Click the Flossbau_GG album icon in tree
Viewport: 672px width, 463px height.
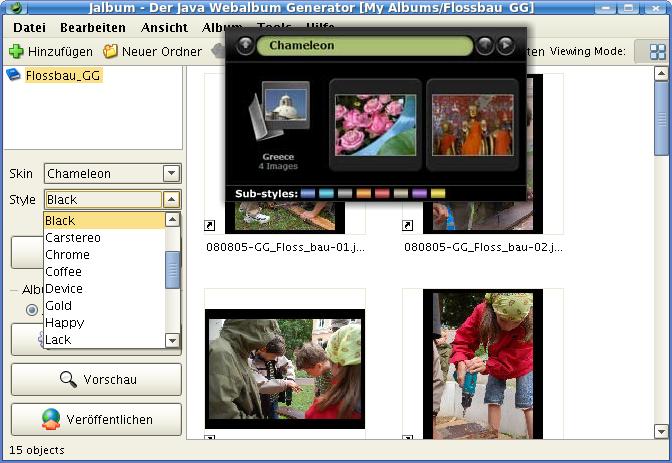[x=14, y=75]
